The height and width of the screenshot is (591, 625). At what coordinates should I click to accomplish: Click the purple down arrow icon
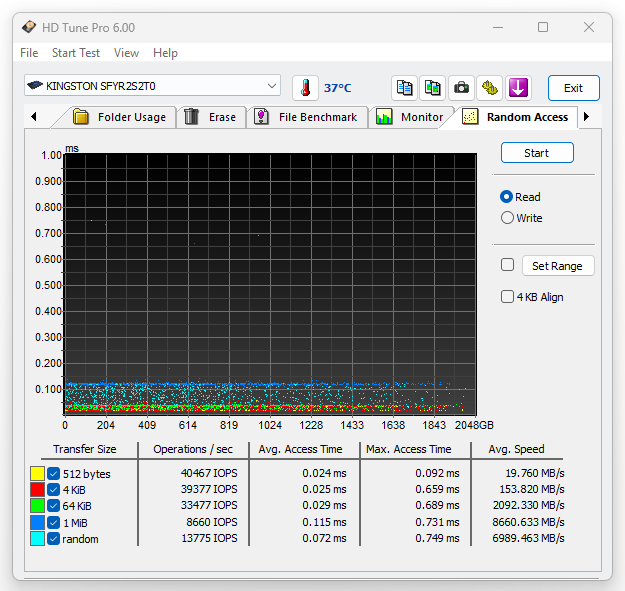517,88
